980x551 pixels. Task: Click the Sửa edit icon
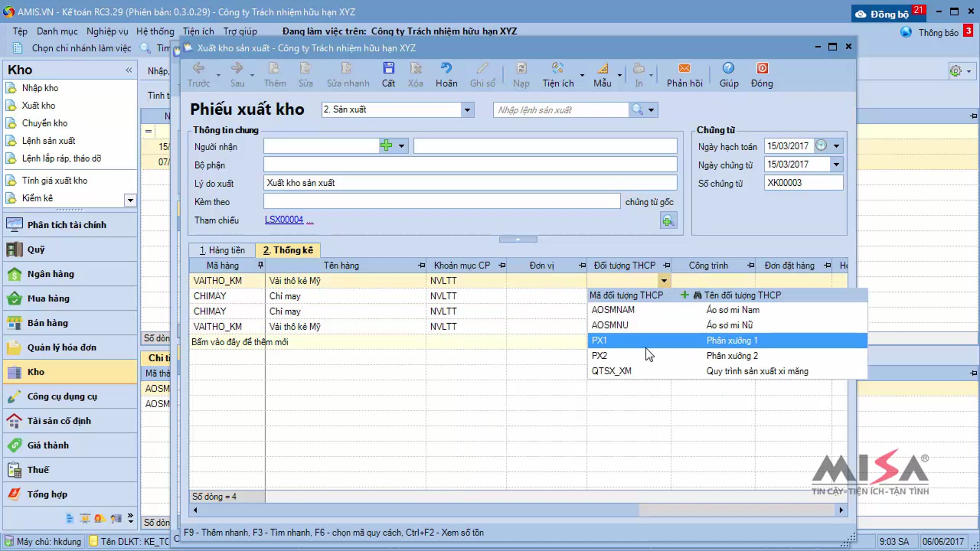pyautogui.click(x=305, y=68)
